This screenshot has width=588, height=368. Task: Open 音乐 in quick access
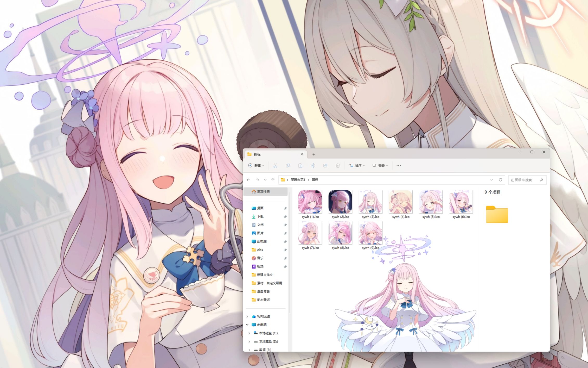pyautogui.click(x=260, y=258)
